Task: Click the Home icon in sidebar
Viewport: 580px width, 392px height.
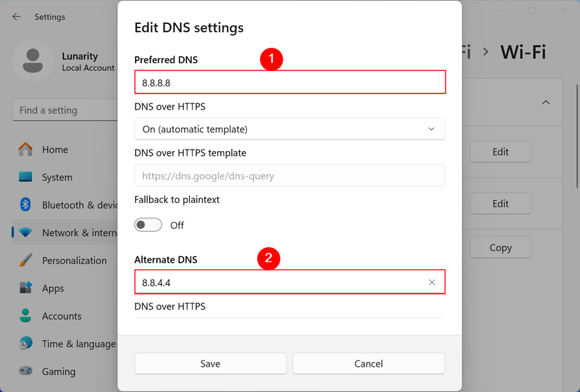Action: pyautogui.click(x=26, y=150)
